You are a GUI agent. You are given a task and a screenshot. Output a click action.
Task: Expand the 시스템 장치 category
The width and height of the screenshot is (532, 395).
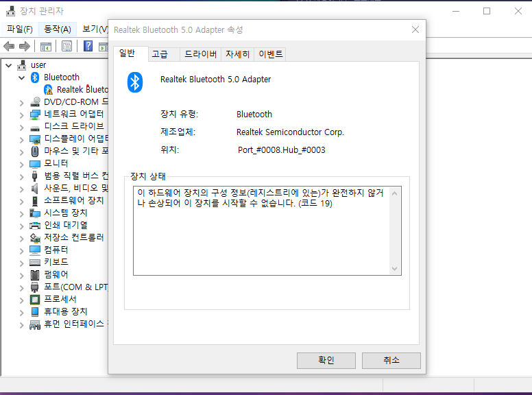pos(22,214)
